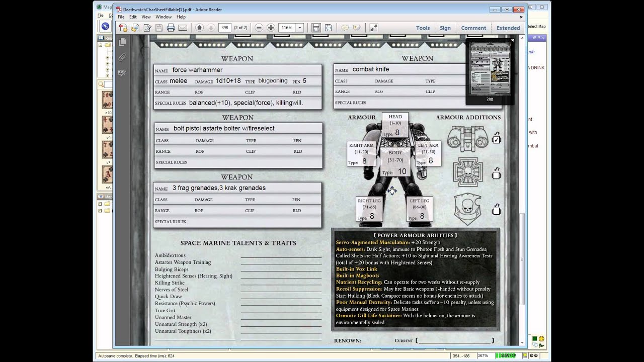Expand first collapsed tree node in resource panel

pyautogui.click(x=108, y=57)
